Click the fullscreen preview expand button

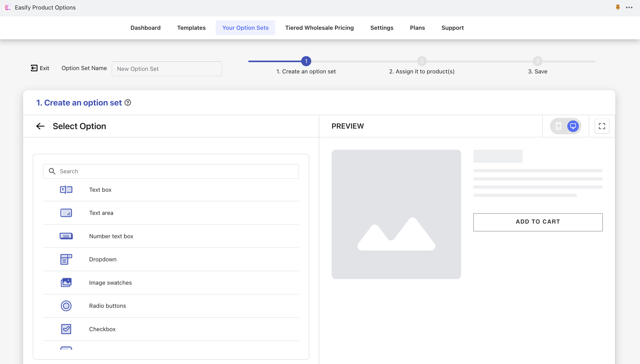point(602,126)
